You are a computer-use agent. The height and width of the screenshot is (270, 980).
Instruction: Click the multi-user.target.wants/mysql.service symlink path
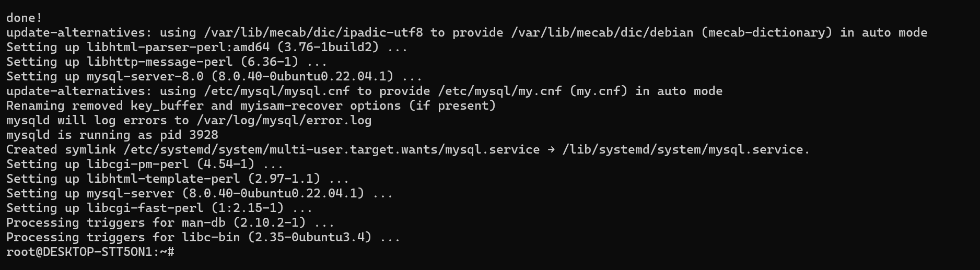click(x=332, y=149)
